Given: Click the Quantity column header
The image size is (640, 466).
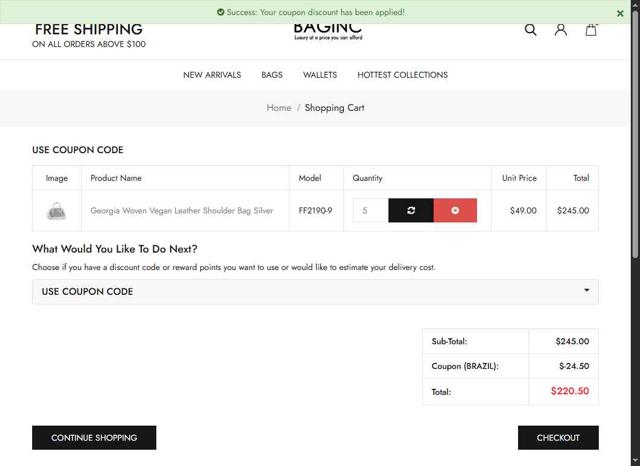Looking at the screenshot, I should tap(367, 178).
